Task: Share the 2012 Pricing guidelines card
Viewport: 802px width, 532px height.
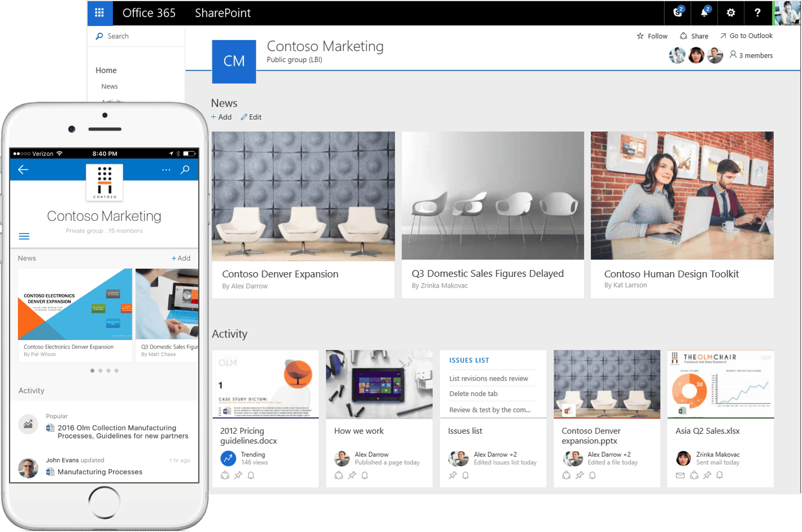Action: (x=225, y=476)
